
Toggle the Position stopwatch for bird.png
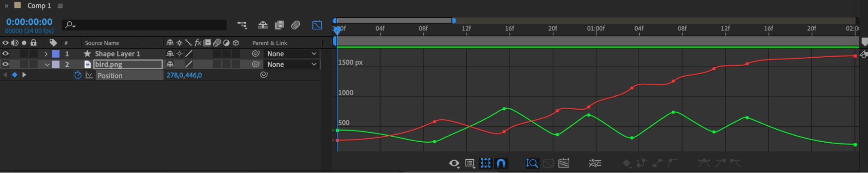(x=78, y=75)
